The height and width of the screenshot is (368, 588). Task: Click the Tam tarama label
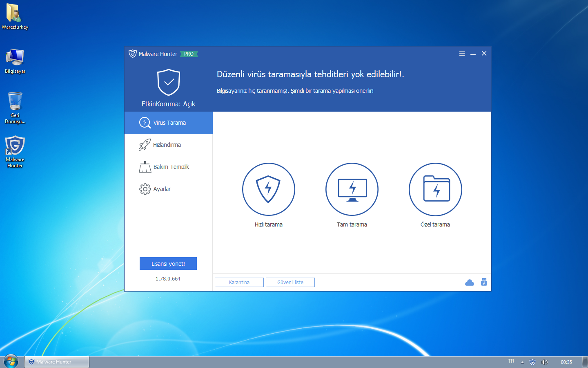(352, 224)
